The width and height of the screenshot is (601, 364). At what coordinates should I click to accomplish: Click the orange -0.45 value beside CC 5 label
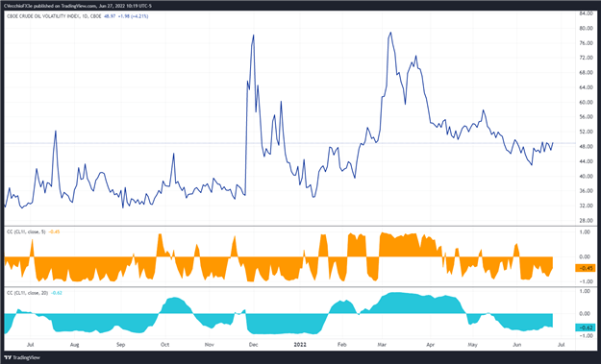click(55, 232)
